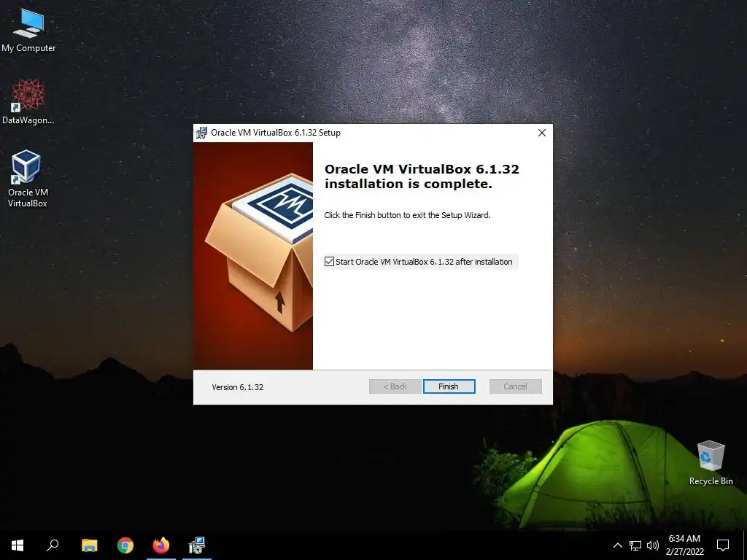Open the volume control tray icon
This screenshot has width=747, height=560.
(x=653, y=545)
